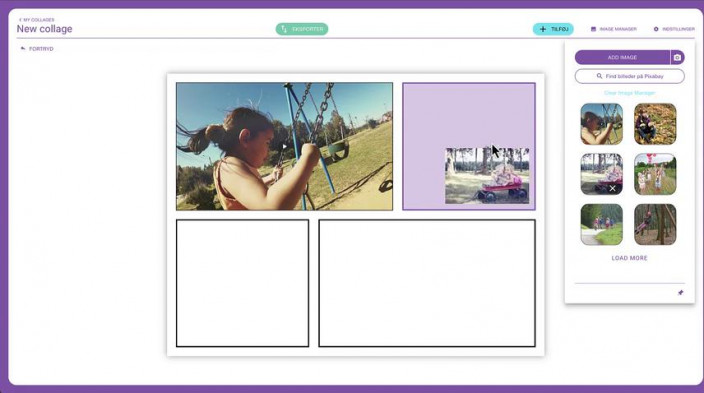This screenshot has height=393, width=704.
Task: Click the Image Manager panel icon
Action: click(594, 29)
